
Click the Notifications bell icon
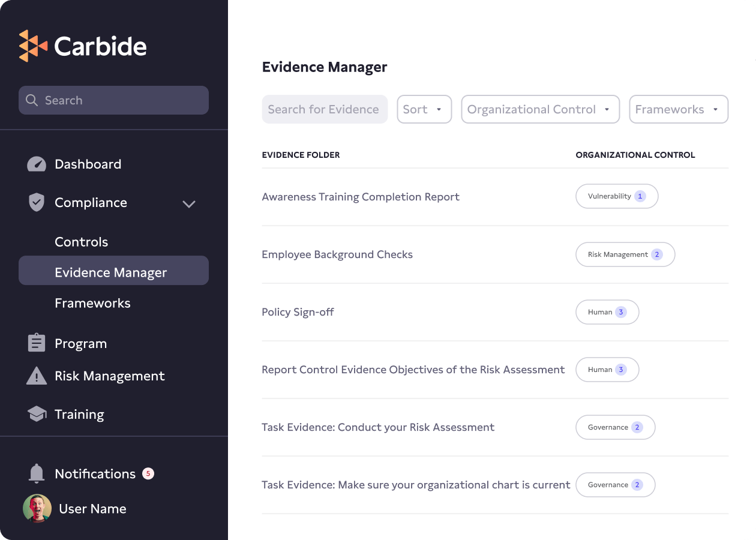(x=37, y=473)
